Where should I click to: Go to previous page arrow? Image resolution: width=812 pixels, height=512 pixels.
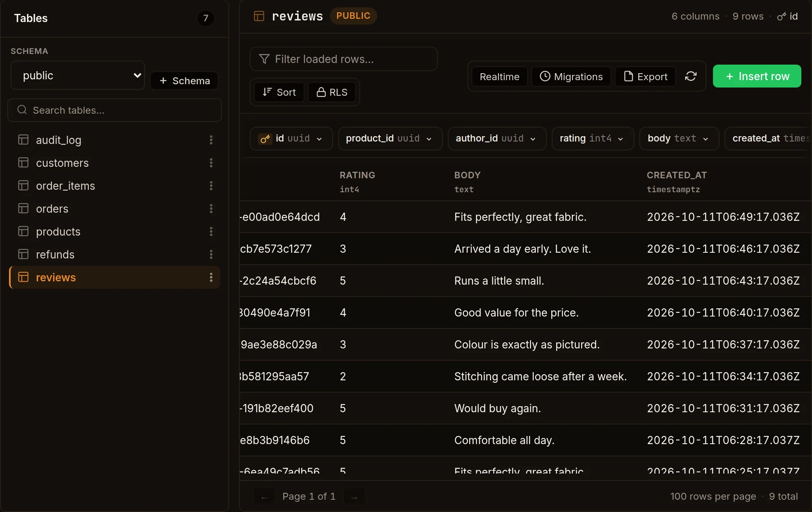point(264,497)
